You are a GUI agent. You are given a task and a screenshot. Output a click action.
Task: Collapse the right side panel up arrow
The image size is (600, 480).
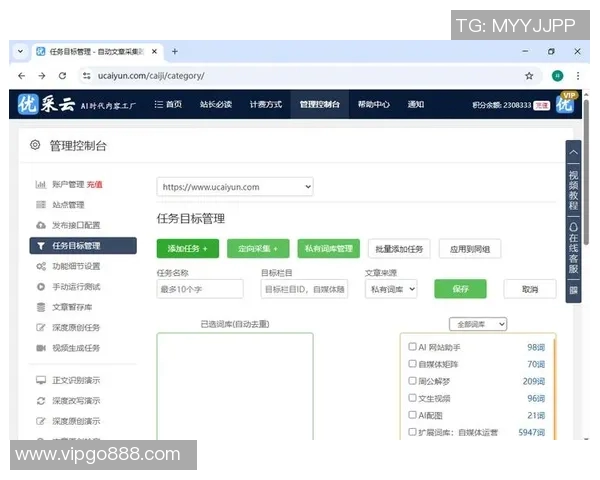tap(573, 152)
